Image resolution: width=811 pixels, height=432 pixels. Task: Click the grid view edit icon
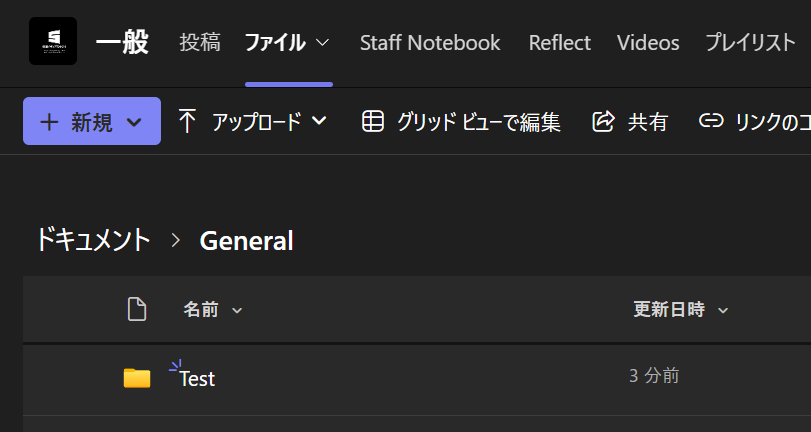click(x=373, y=121)
